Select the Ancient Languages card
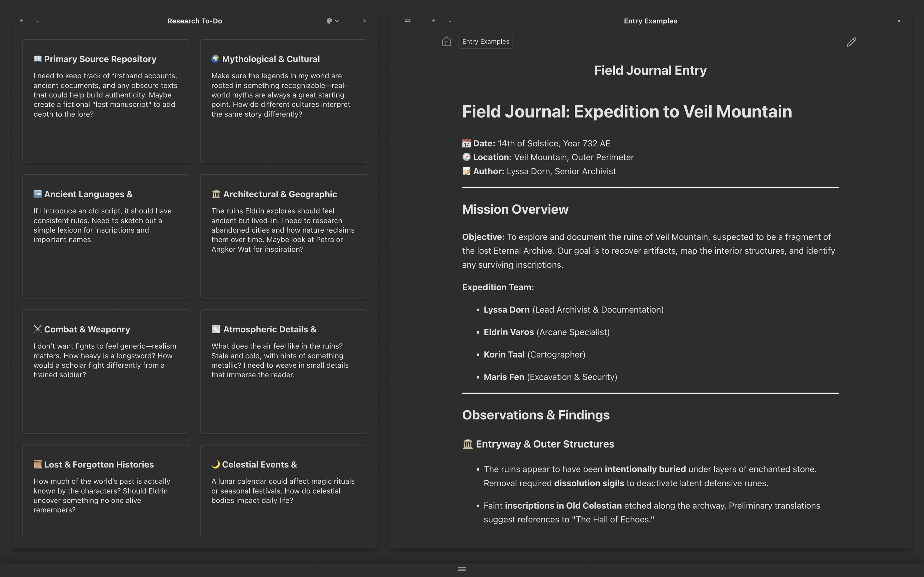Screen dimensions: 924x577 point(106,236)
